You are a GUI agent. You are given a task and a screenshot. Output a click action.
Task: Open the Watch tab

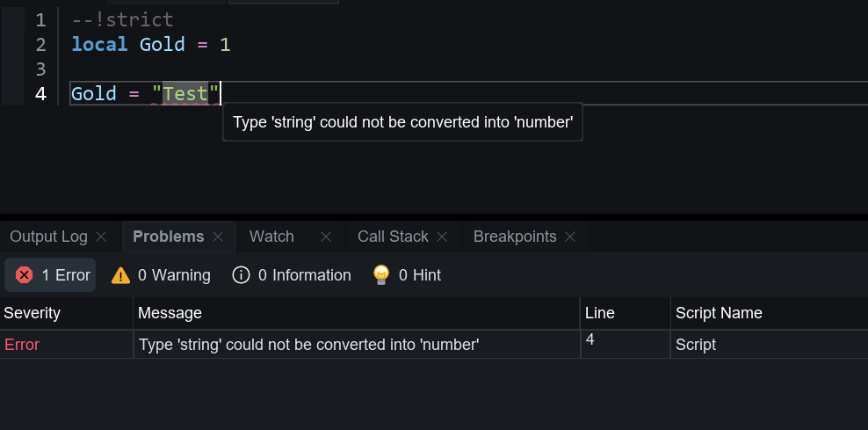point(271,237)
